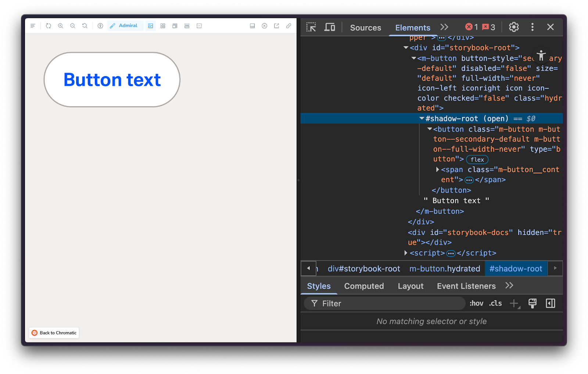Toggle the device emulation toolbar
This screenshot has height=374, width=588.
[x=330, y=27]
